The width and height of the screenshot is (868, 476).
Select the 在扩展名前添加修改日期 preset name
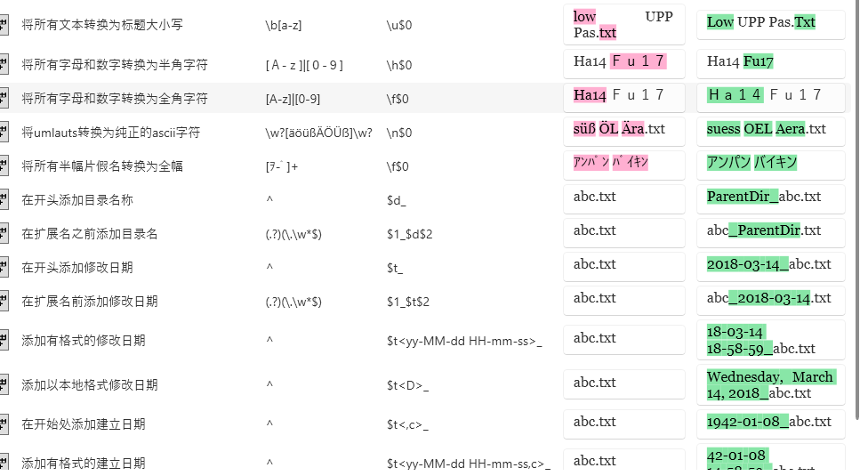(x=90, y=302)
